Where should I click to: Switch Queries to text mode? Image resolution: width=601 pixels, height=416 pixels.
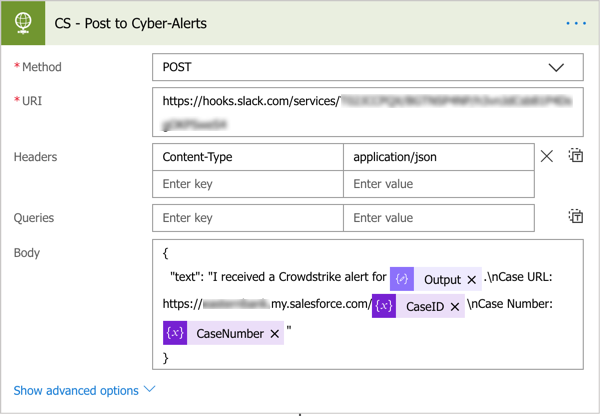576,216
